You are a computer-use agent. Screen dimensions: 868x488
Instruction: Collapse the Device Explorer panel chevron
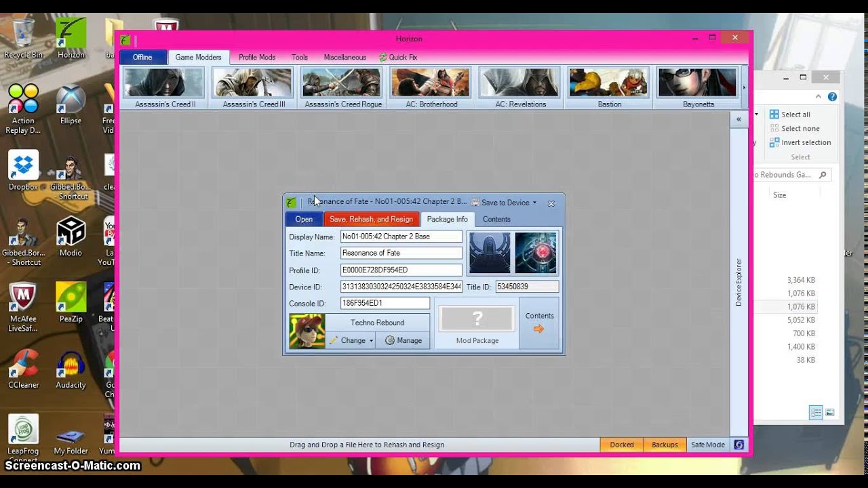coord(738,119)
